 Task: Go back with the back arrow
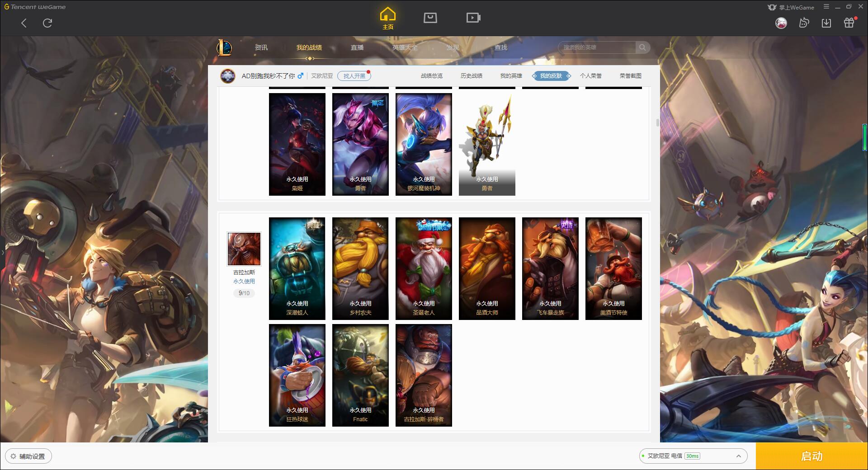(x=24, y=23)
